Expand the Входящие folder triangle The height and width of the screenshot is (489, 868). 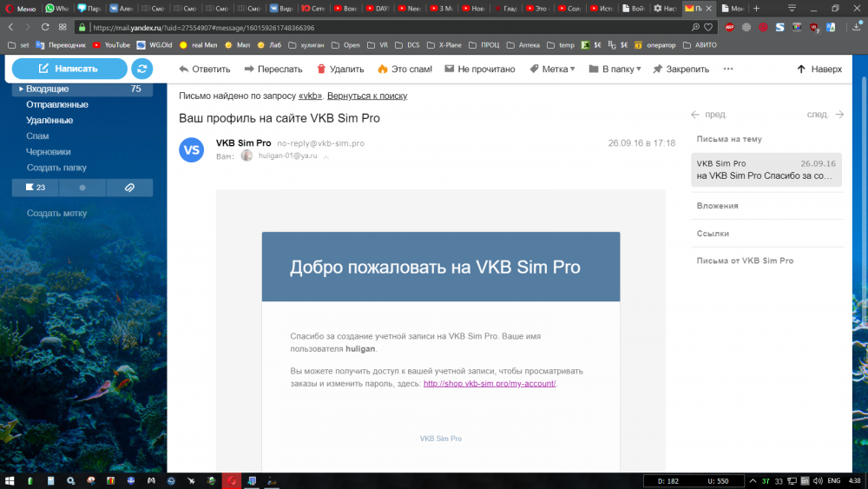click(21, 89)
